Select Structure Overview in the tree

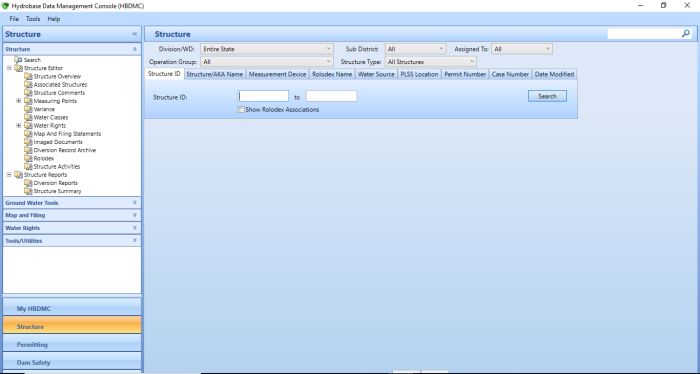pos(57,76)
